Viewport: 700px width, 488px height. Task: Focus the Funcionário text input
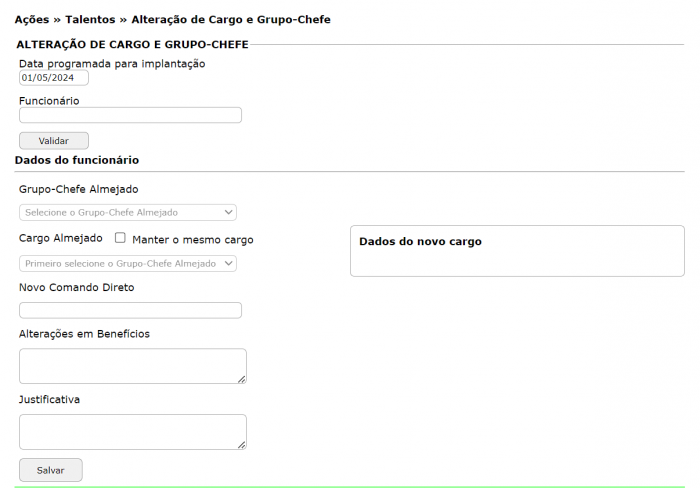click(x=130, y=115)
